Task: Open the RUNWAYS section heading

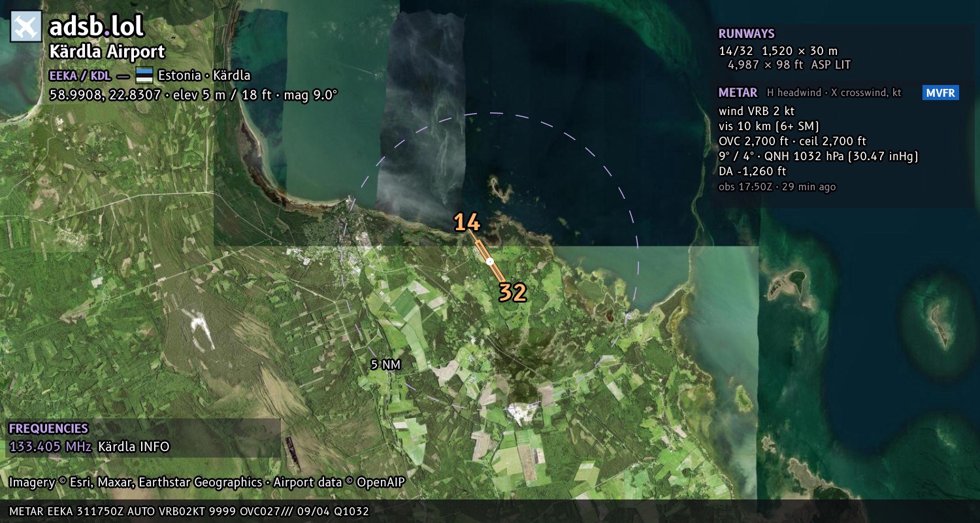Action: [x=747, y=34]
